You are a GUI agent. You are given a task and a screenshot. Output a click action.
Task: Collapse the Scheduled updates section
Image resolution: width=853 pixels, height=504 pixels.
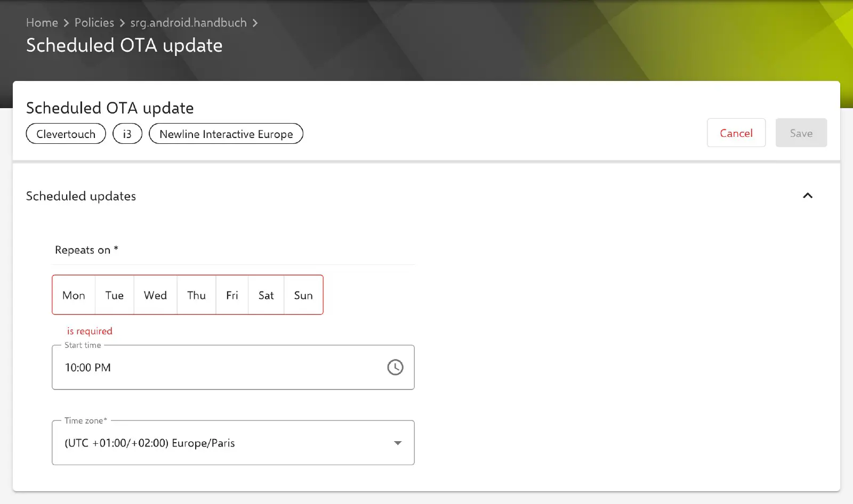(808, 196)
